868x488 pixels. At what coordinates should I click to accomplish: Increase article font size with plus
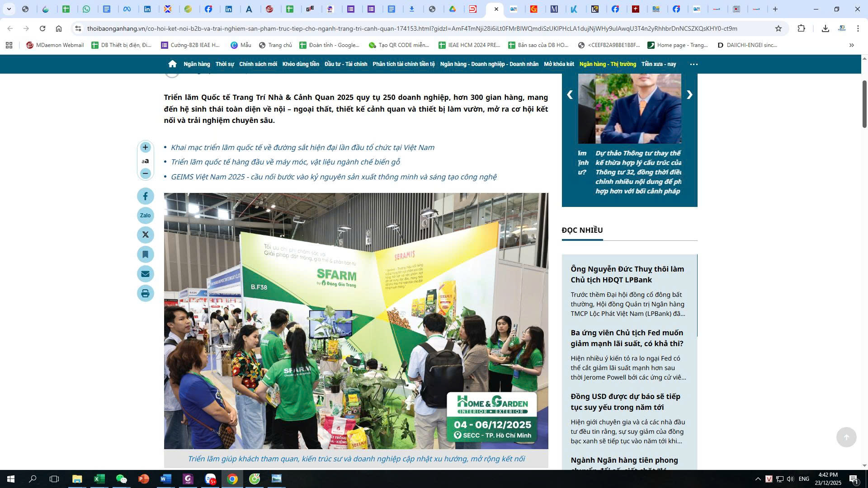pyautogui.click(x=145, y=147)
